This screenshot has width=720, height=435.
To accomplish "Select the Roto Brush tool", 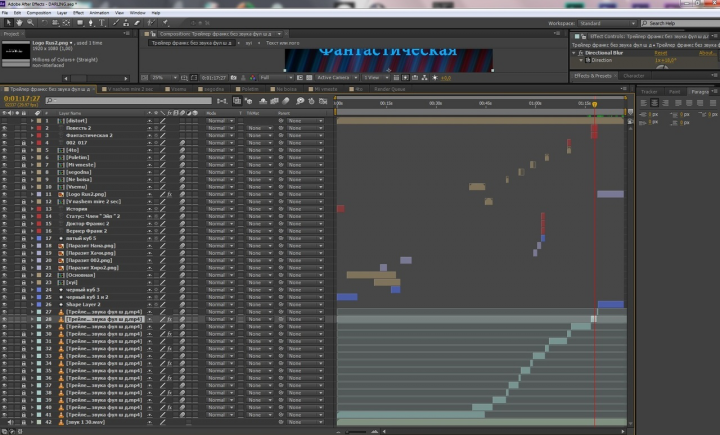I will coord(151,23).
